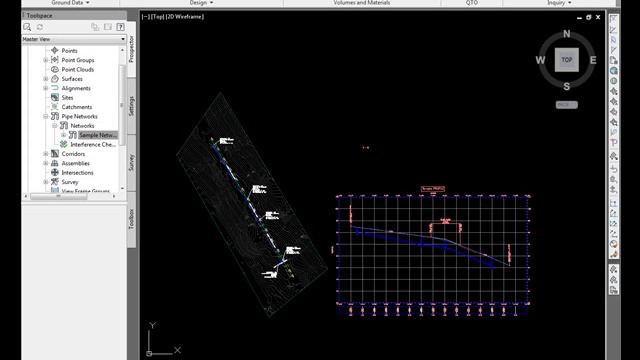Viewport: 640px width, 360px height.
Task: Expand the Assemblies node
Action: pyautogui.click(x=46, y=163)
